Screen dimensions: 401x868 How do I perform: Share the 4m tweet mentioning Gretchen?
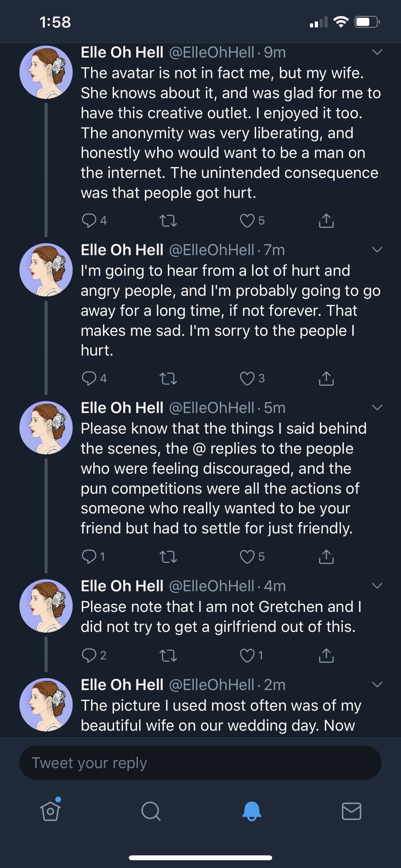[326, 655]
